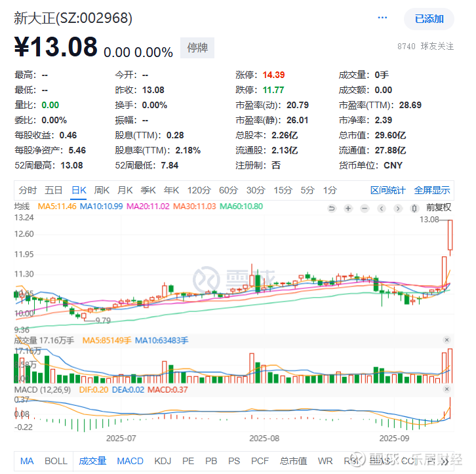Click MA5:11.46 moving average label
This screenshot has width=476, height=474.
57,207
